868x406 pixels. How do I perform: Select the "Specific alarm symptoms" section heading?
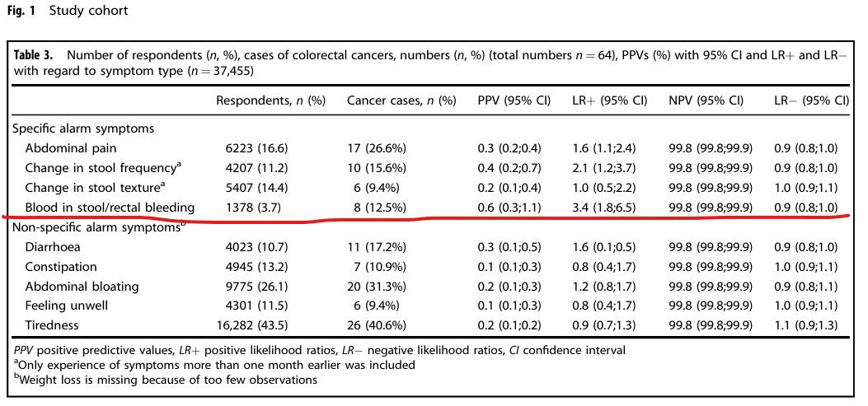pos(83,128)
